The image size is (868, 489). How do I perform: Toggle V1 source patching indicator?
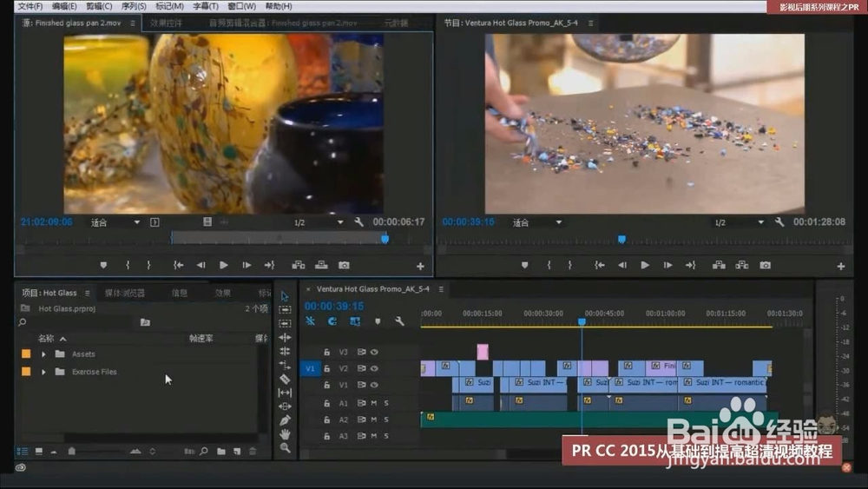tap(310, 368)
